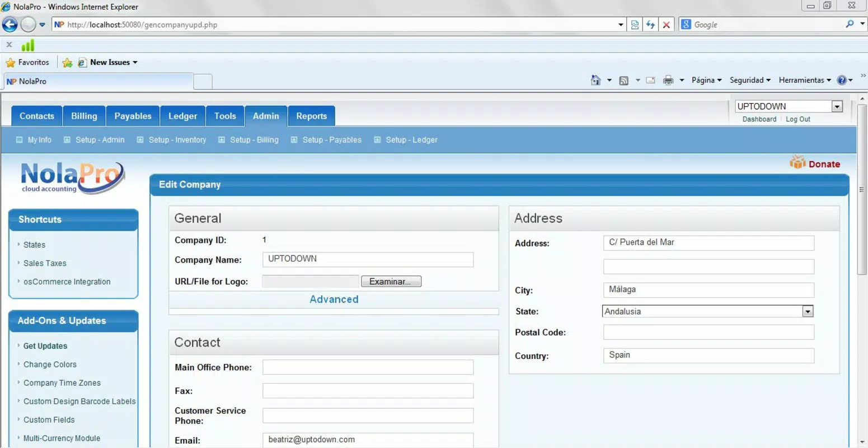Open Custom Design Barcode Labels link
868x448 pixels.
tap(79, 402)
